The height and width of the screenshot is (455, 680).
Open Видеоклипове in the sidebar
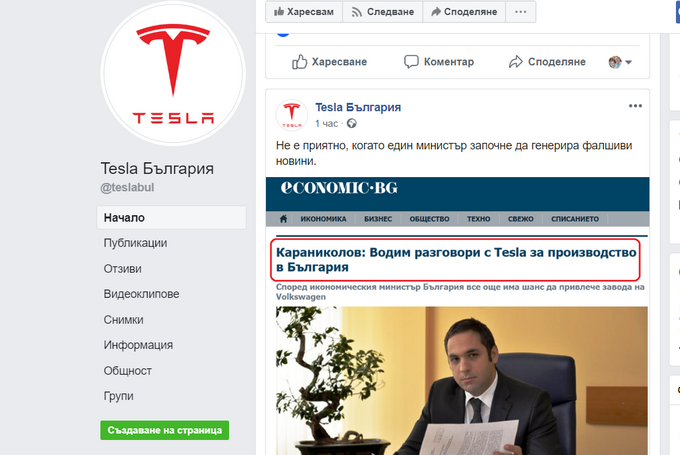click(141, 294)
